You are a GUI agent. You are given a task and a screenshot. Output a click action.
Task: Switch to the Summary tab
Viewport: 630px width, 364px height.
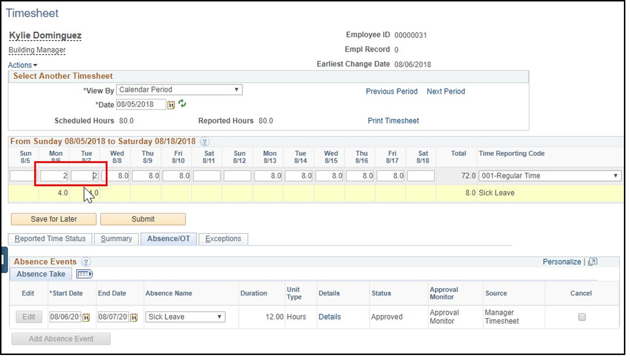[x=116, y=238]
